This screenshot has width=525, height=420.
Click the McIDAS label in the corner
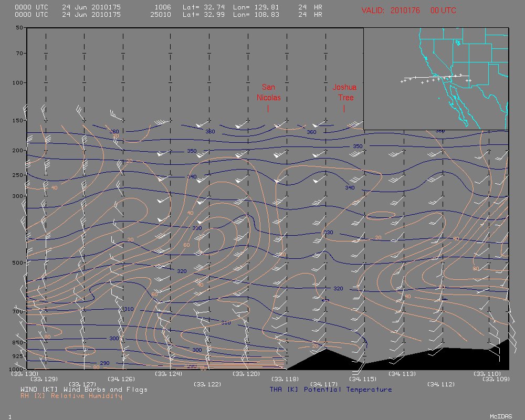pos(501,416)
